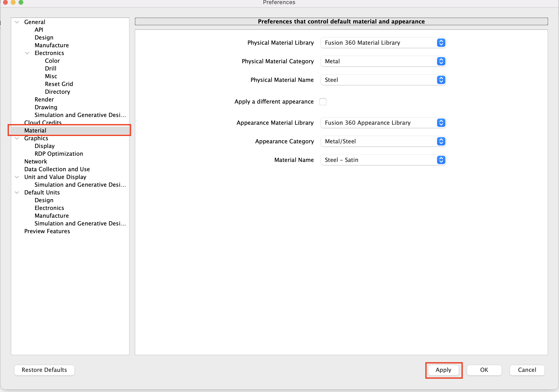
Task: Select Material in the preferences tree
Action: pos(35,130)
